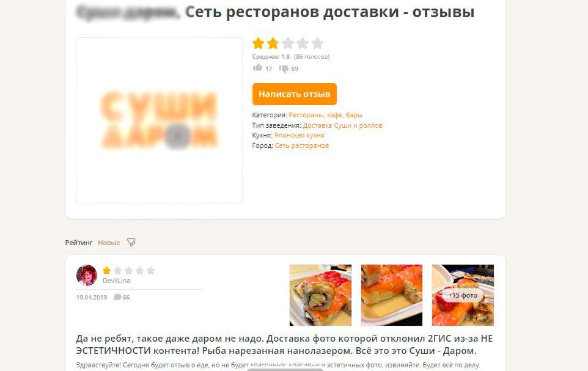Click the comments bubble icon showing 66
This screenshot has width=588, height=371.
point(117,297)
